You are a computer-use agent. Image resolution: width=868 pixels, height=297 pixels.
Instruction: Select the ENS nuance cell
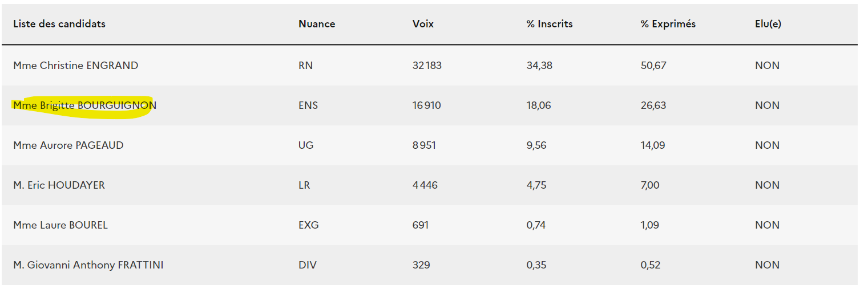pyautogui.click(x=308, y=105)
